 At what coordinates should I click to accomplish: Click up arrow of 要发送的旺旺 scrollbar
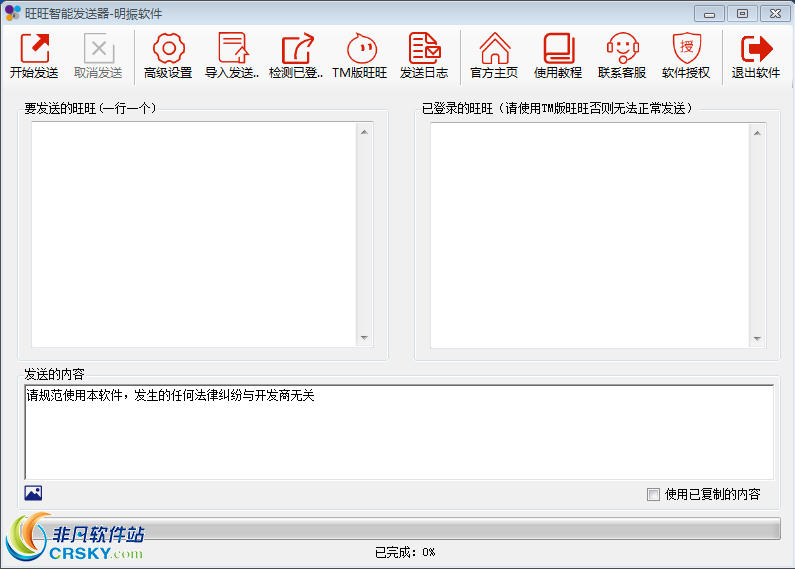coord(364,132)
